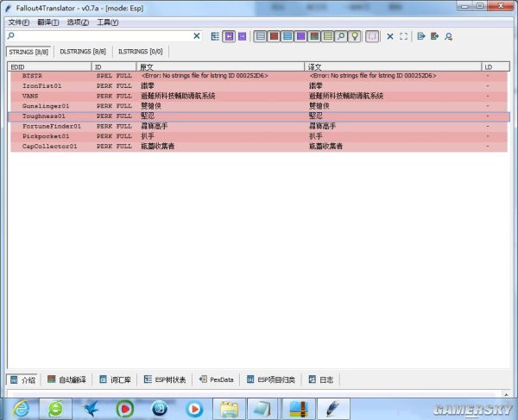Toggle the purple left-arrow toolbar button
This screenshot has width=518, height=420.
tap(229, 36)
